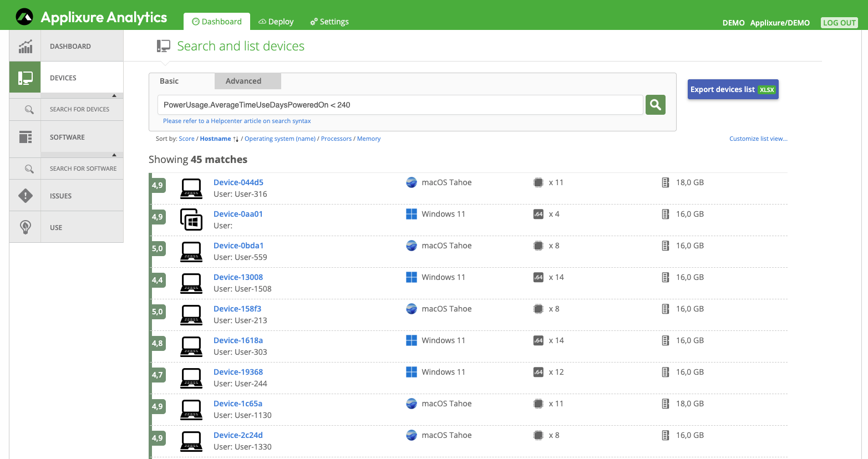Toggle Hostname sort direction arrows
Image resolution: width=868 pixels, height=459 pixels.
coord(236,139)
